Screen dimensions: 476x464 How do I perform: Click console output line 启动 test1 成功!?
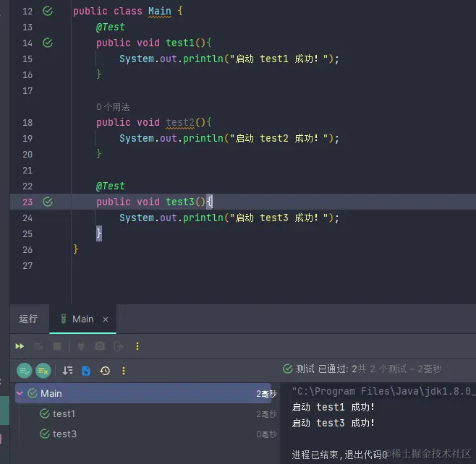pos(333,407)
